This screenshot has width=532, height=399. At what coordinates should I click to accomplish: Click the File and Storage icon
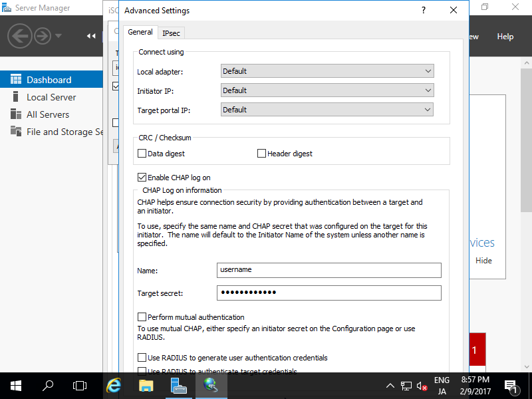pyautogui.click(x=15, y=130)
